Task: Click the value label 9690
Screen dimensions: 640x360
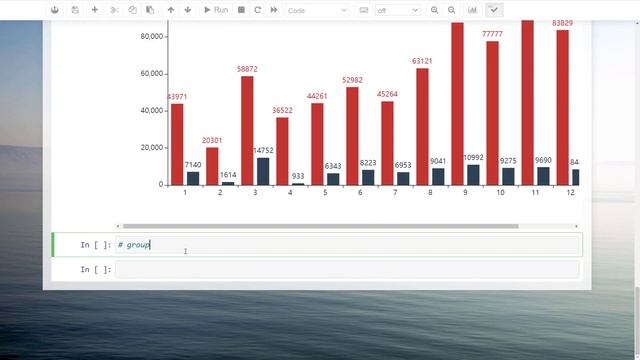Action: 543,160
